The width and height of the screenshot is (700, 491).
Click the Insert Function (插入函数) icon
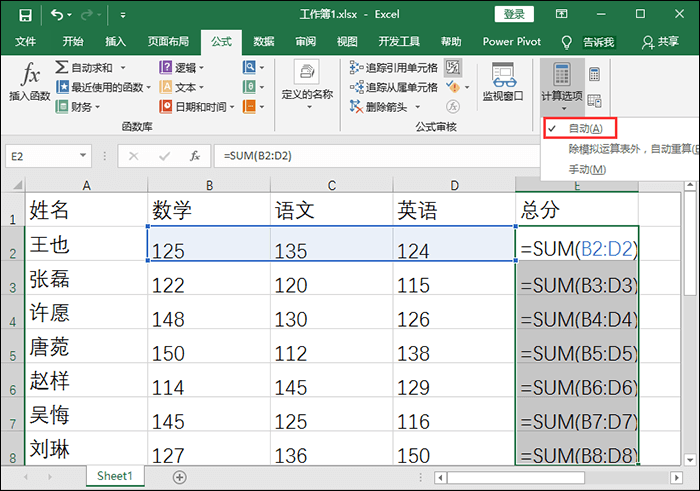[x=30, y=82]
